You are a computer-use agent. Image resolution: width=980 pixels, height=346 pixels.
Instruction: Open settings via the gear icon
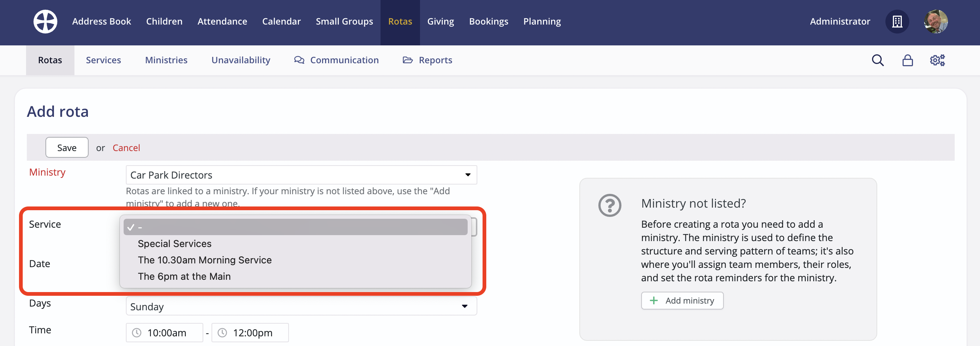click(937, 60)
